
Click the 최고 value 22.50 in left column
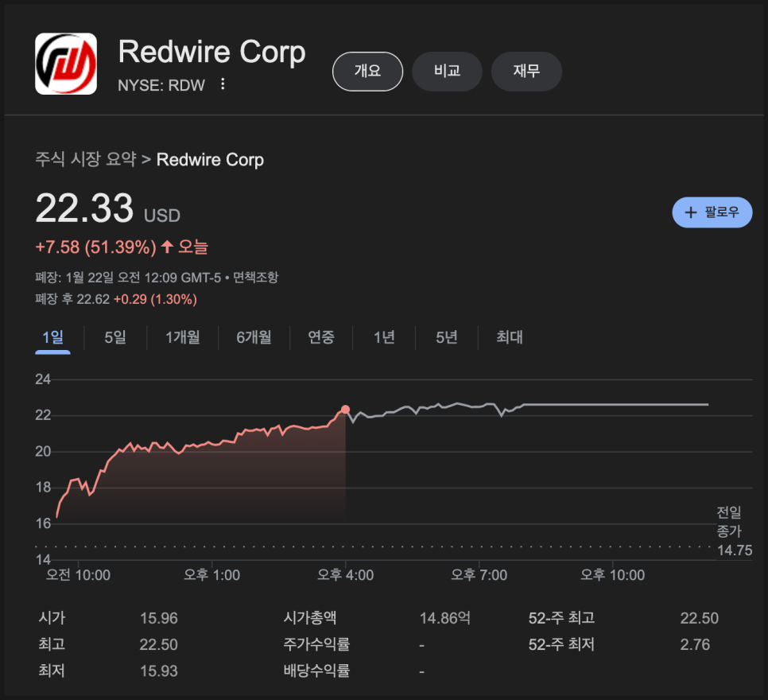coord(159,644)
